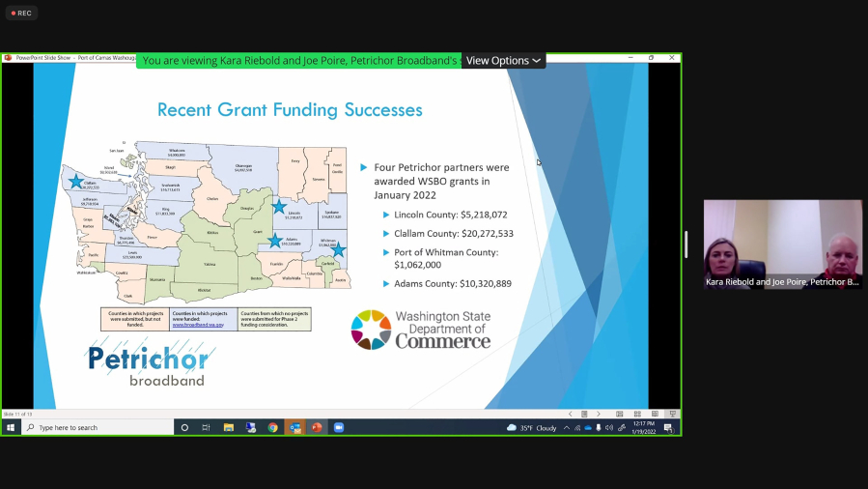This screenshot has width=868, height=489.
Task: Click the 'no projects were submitted' legend box
Action: [x=274, y=319]
